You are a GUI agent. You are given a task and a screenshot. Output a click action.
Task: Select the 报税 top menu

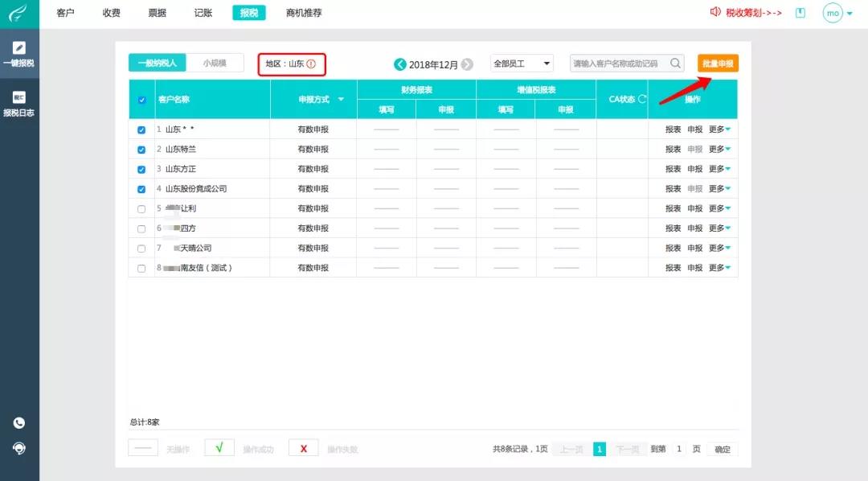click(x=249, y=13)
